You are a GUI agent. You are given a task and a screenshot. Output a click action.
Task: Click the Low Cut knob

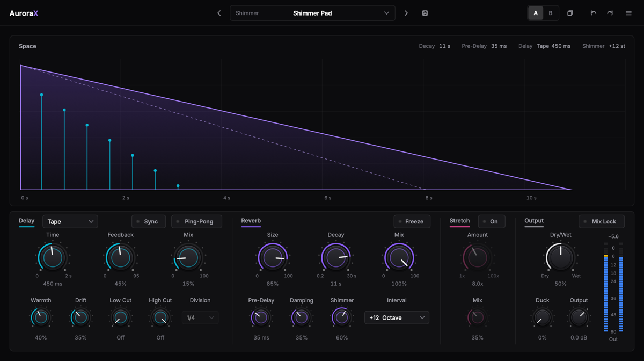pos(120,317)
